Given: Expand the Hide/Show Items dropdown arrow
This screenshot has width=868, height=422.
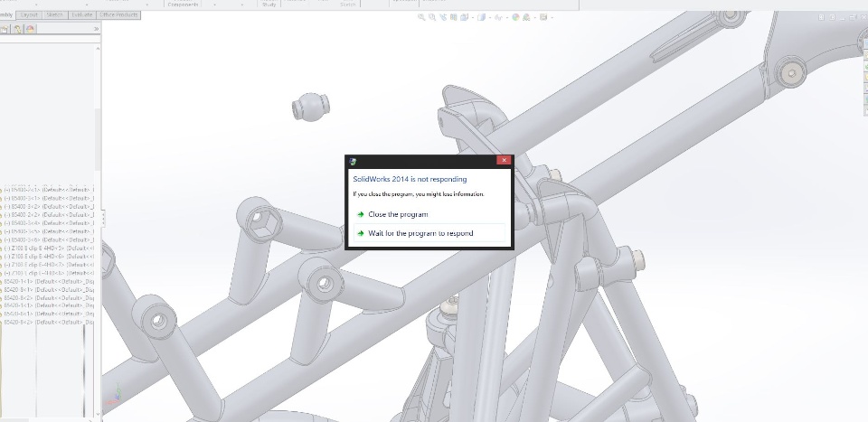Looking at the screenshot, I should tap(507, 18).
